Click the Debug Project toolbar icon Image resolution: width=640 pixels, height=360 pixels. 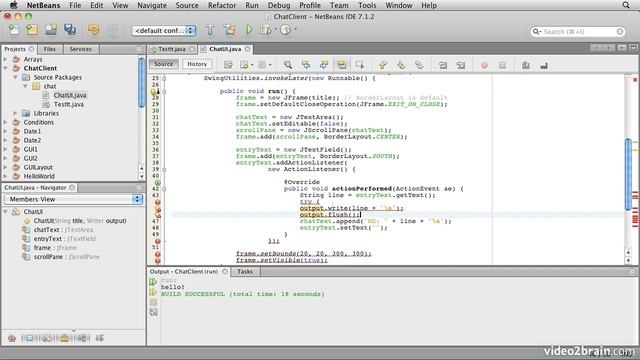[265, 30]
